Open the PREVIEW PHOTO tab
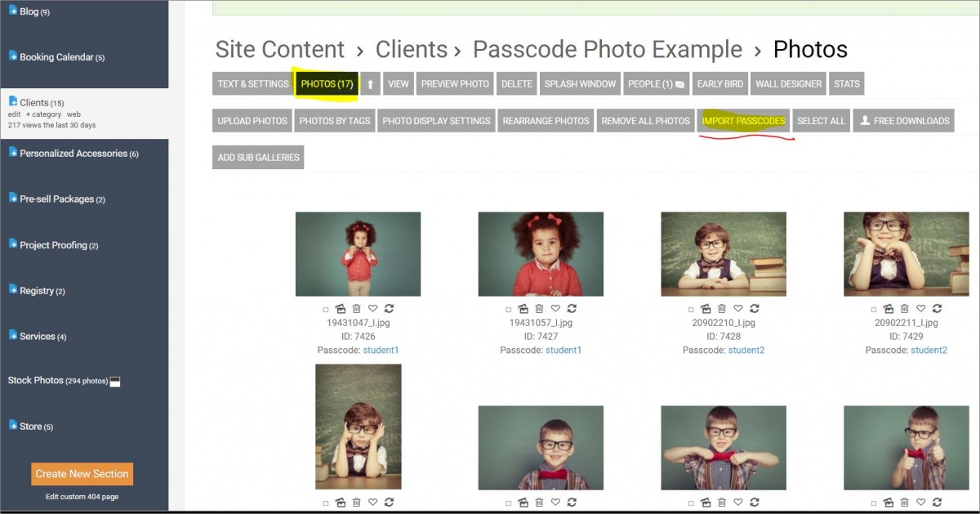 [455, 83]
